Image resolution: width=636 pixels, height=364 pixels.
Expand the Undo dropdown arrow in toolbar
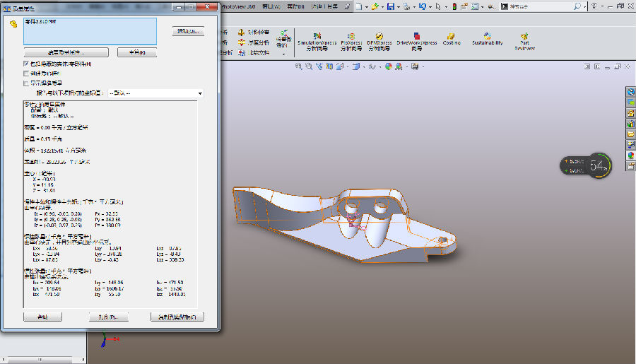click(x=430, y=6)
